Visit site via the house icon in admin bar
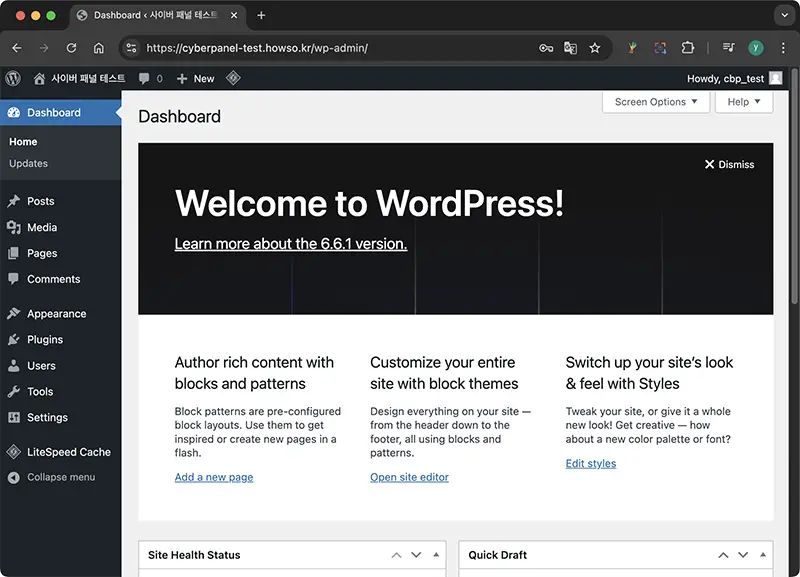Image resolution: width=800 pixels, height=577 pixels. point(39,79)
